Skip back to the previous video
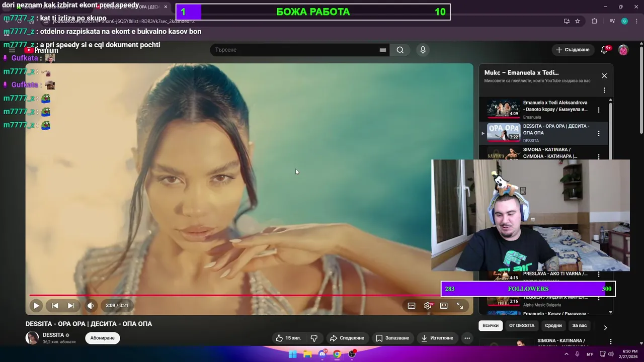 coord(55,305)
